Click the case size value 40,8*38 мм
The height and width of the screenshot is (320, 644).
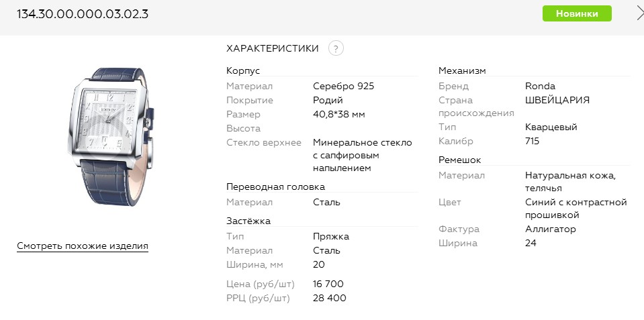pos(339,114)
